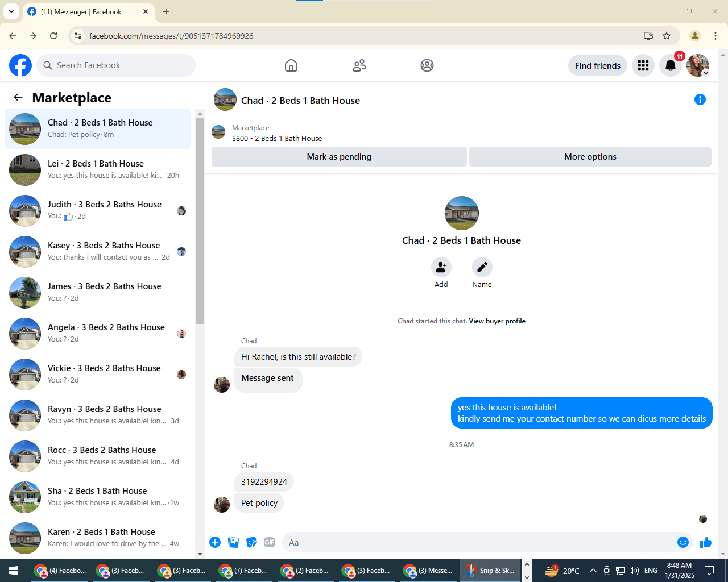Select the Messenger | Facebook browser tab
Screen dimensions: 728x582
pos(88,11)
